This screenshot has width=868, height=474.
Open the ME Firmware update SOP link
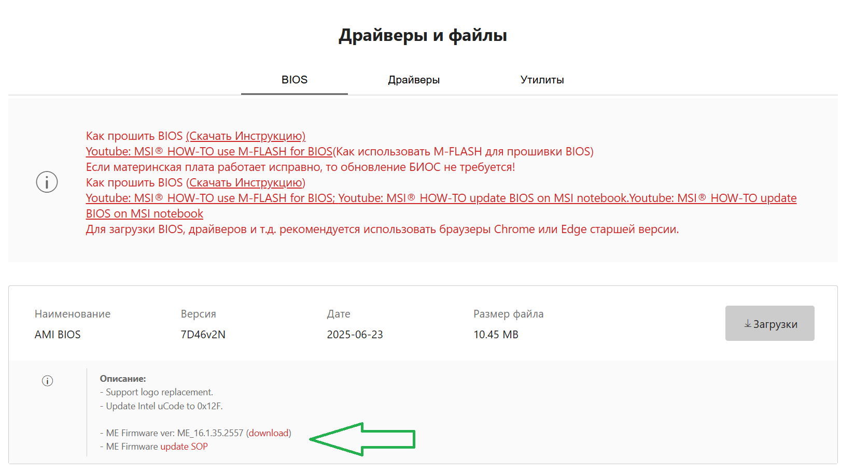184,447
